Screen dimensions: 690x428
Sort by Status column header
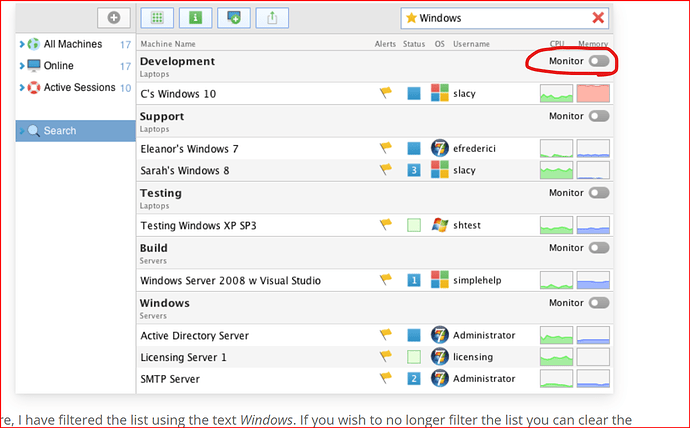coord(414,44)
